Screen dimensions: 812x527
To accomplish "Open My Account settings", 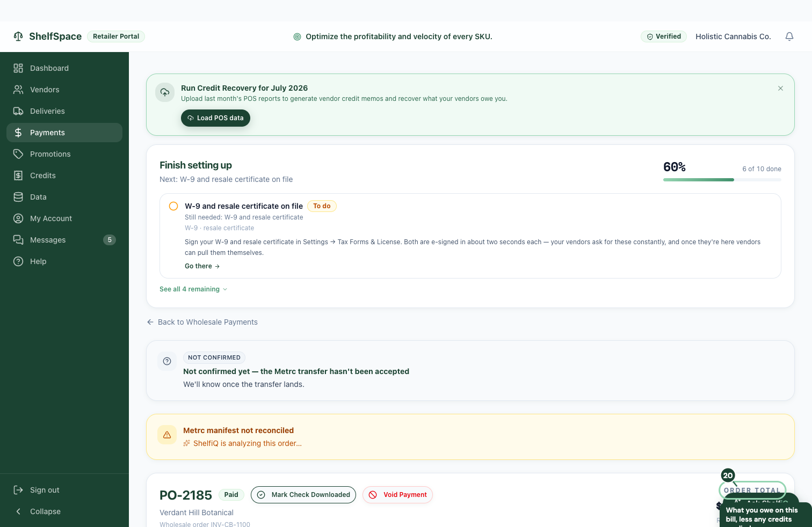I will (64, 218).
